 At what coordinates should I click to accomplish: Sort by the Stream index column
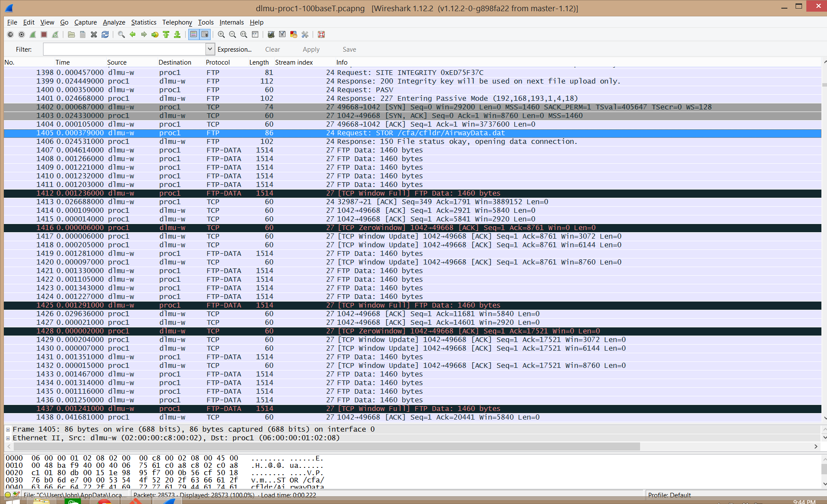pos(305,62)
